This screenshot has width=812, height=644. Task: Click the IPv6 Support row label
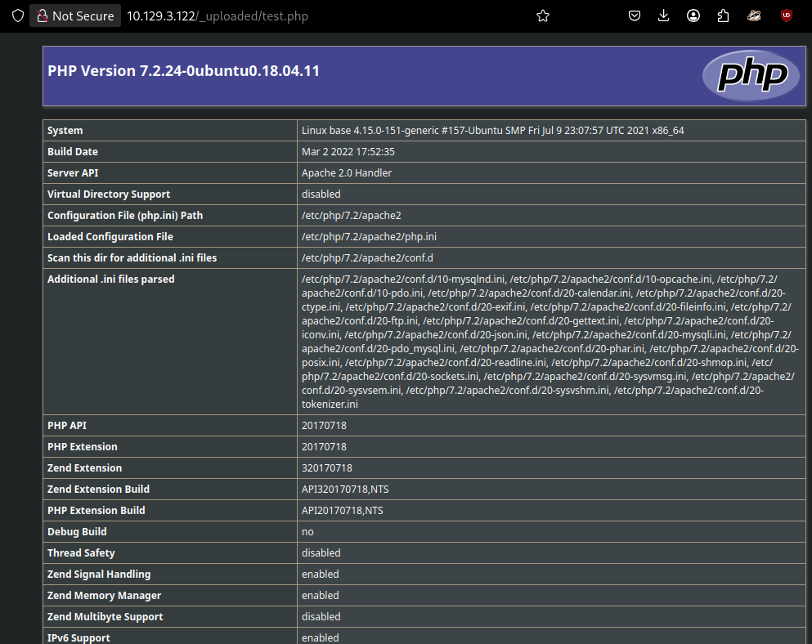pos(79,637)
